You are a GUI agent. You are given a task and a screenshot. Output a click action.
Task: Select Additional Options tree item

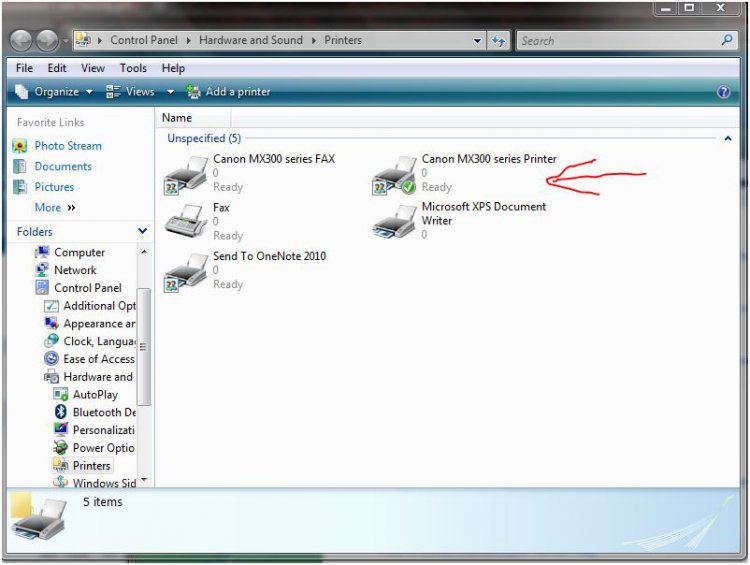pos(99,306)
